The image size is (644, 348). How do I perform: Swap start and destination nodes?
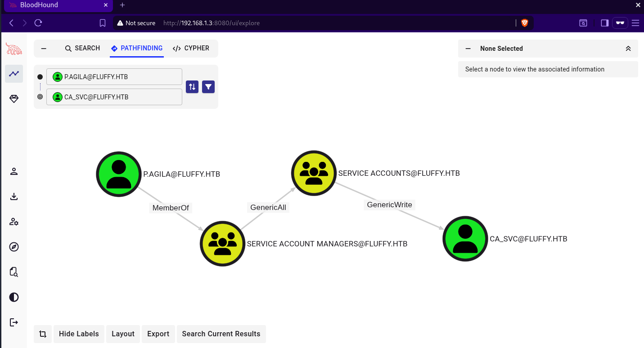[x=192, y=87]
